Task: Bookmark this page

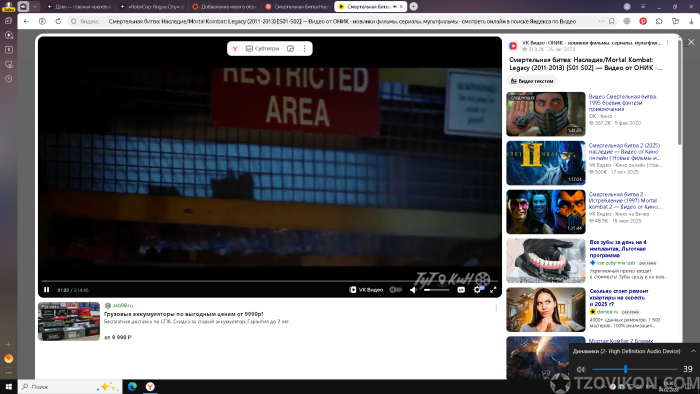Action: (x=612, y=21)
